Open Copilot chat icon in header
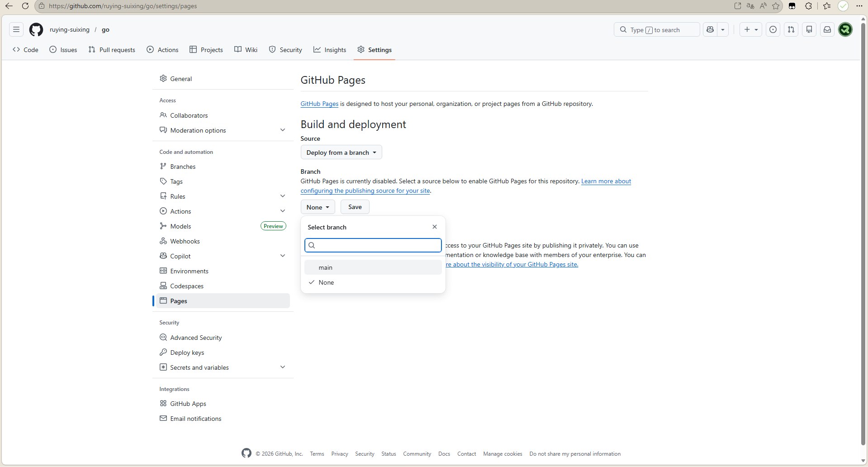 [x=710, y=29]
